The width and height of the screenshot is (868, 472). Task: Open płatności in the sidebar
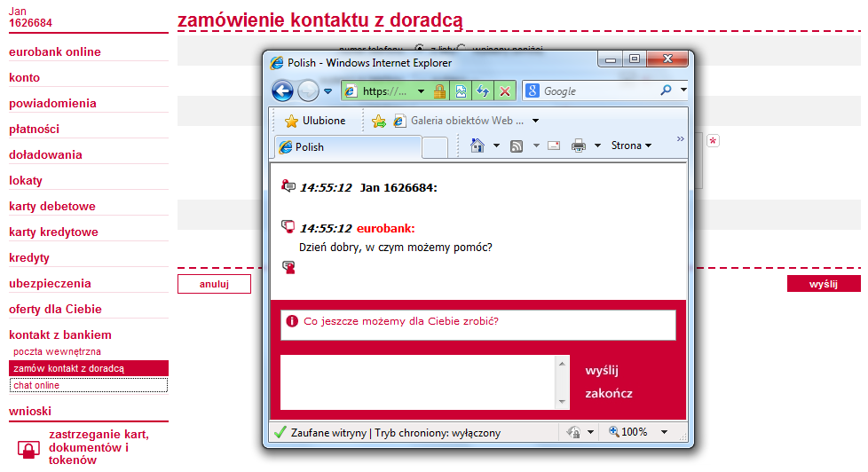click(34, 129)
